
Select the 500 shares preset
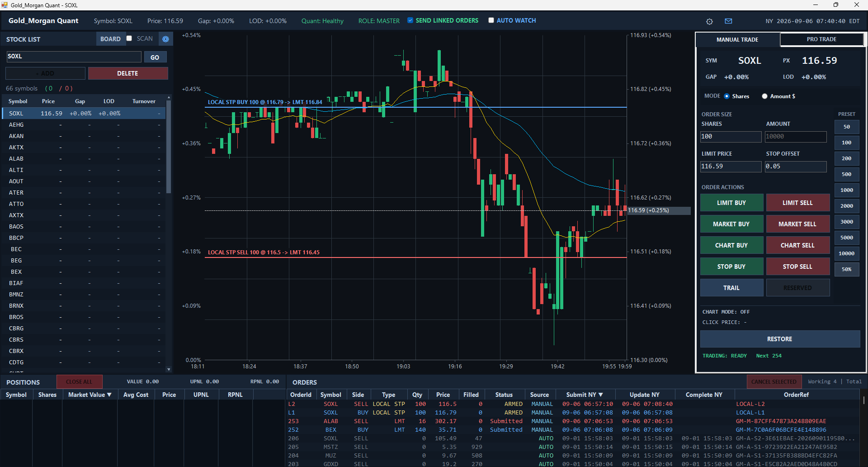846,174
